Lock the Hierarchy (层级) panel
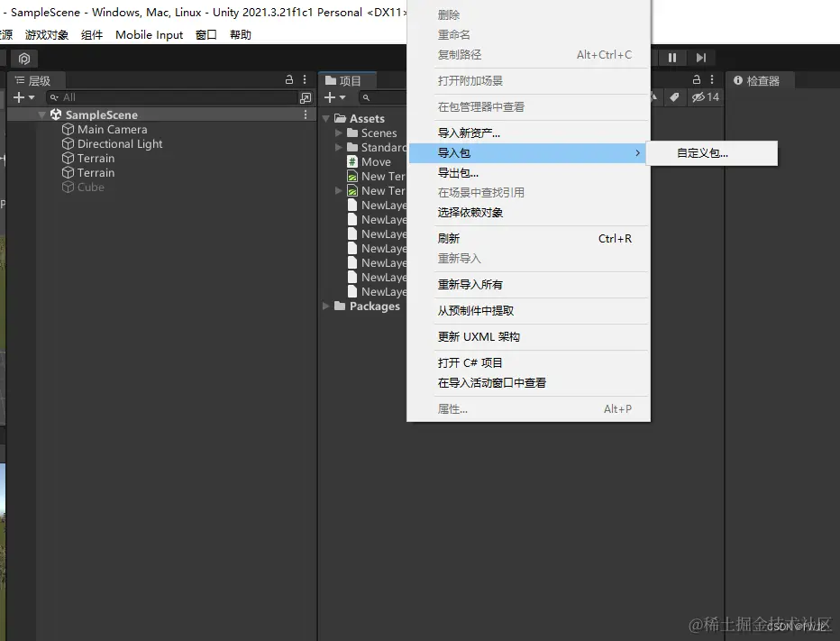The height and width of the screenshot is (641, 840). (x=289, y=80)
